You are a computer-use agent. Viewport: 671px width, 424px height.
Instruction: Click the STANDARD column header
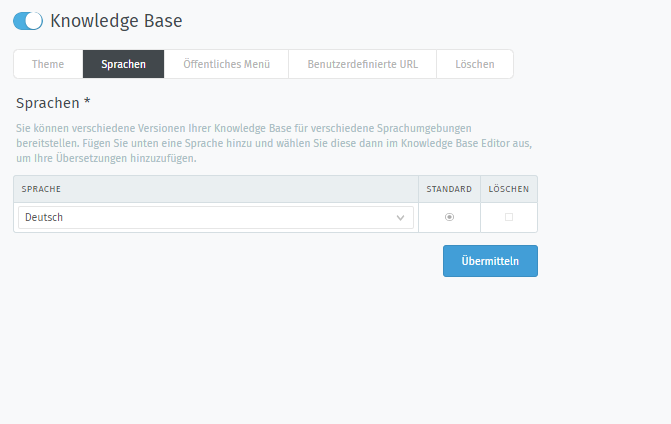(x=449, y=189)
